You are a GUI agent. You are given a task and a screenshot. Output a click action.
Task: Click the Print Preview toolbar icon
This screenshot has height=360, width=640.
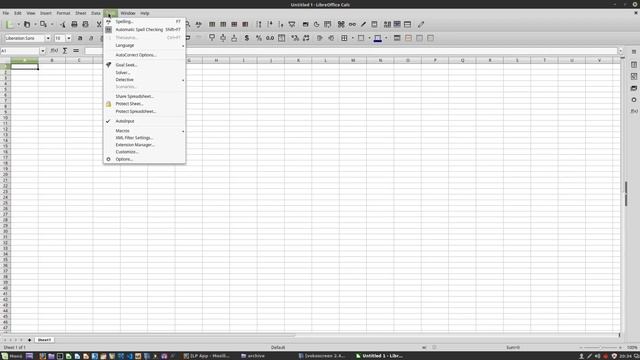[x=85, y=24]
